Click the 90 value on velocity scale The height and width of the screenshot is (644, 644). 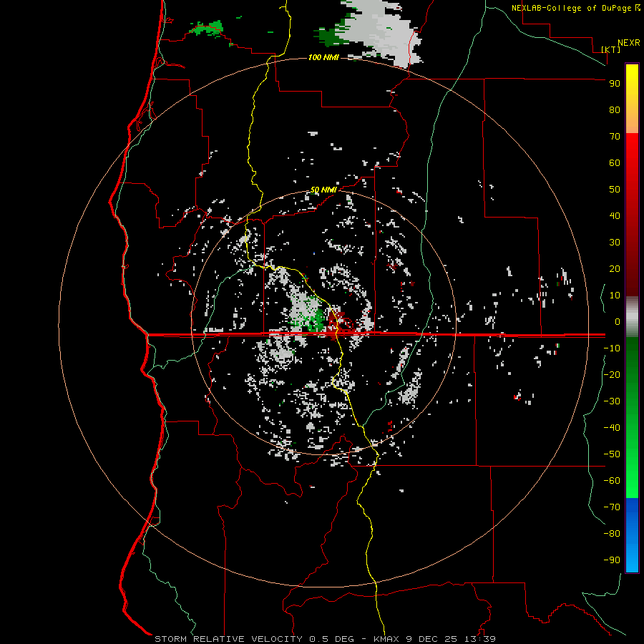pos(615,84)
